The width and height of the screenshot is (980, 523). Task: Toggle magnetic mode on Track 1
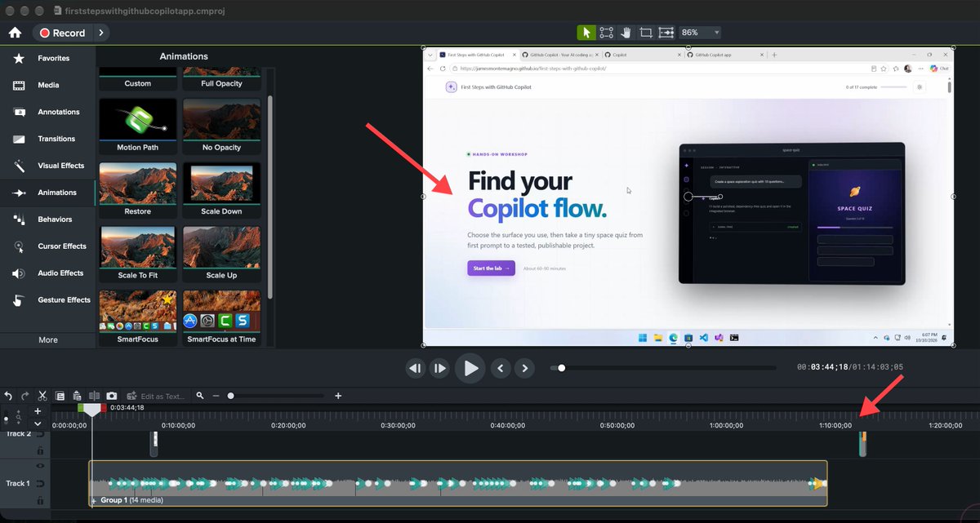coord(39,483)
